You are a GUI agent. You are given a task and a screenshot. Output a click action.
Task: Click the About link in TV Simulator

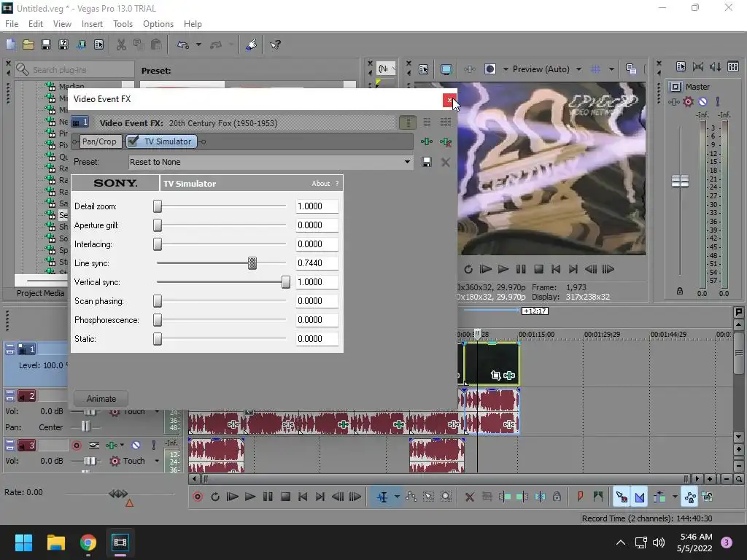click(x=321, y=184)
